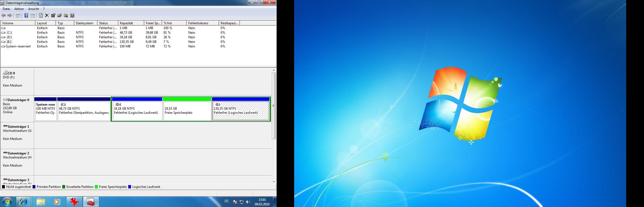This screenshot has width=644, height=207.
Task: Open the Aktion menu
Action: pyautogui.click(x=19, y=9)
